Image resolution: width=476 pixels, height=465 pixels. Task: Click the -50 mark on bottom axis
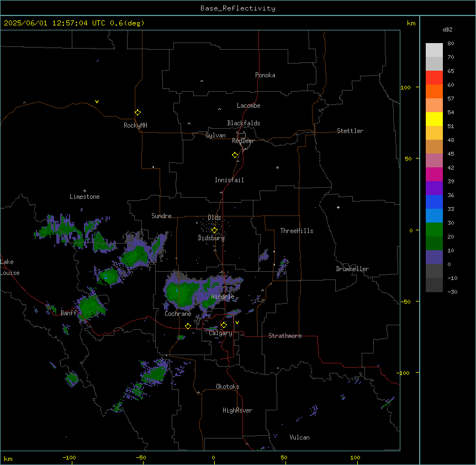(x=141, y=457)
